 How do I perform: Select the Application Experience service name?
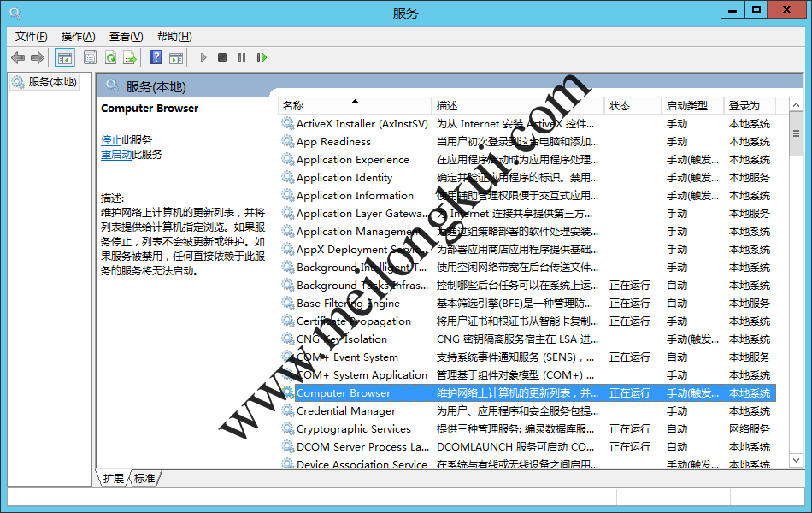[x=353, y=160]
